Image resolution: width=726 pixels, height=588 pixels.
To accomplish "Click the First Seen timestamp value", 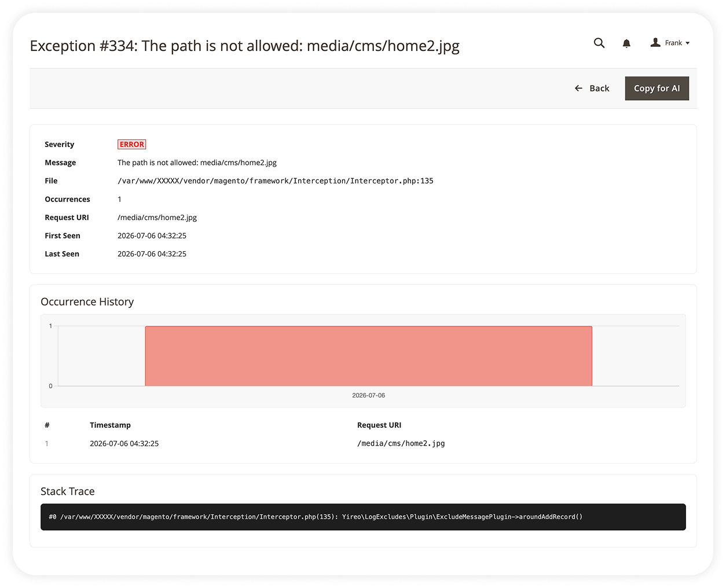I will pyautogui.click(x=152, y=236).
